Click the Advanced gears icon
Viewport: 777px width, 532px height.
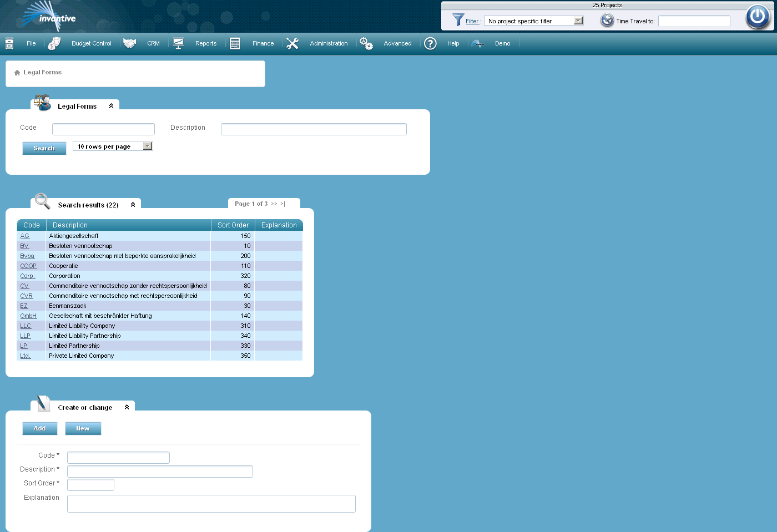click(x=366, y=43)
